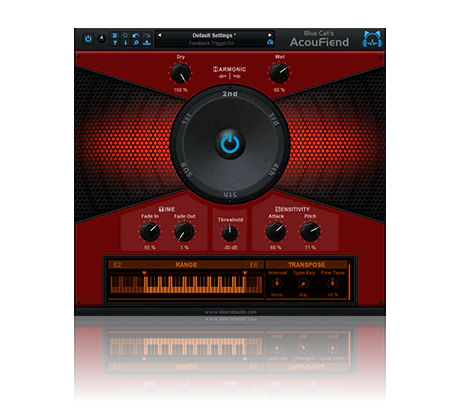Click the Attack sensitivity knob
The height and width of the screenshot is (416, 460).
276,232
